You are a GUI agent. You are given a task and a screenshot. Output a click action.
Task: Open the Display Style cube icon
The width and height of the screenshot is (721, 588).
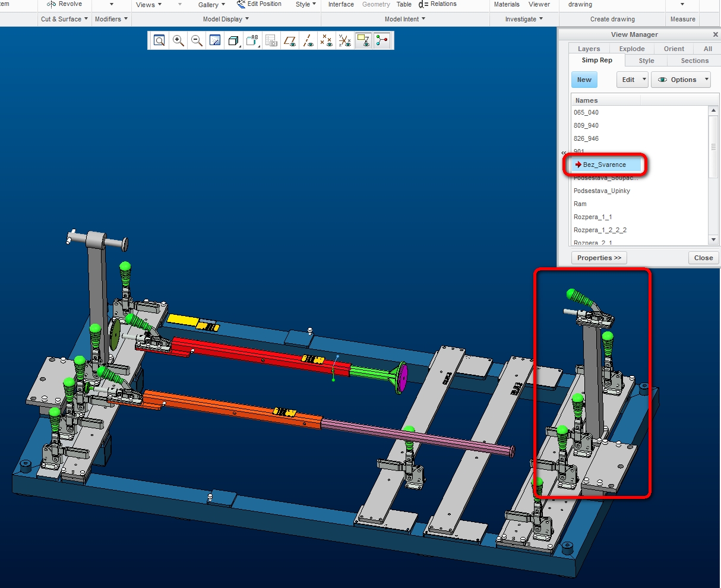234,40
